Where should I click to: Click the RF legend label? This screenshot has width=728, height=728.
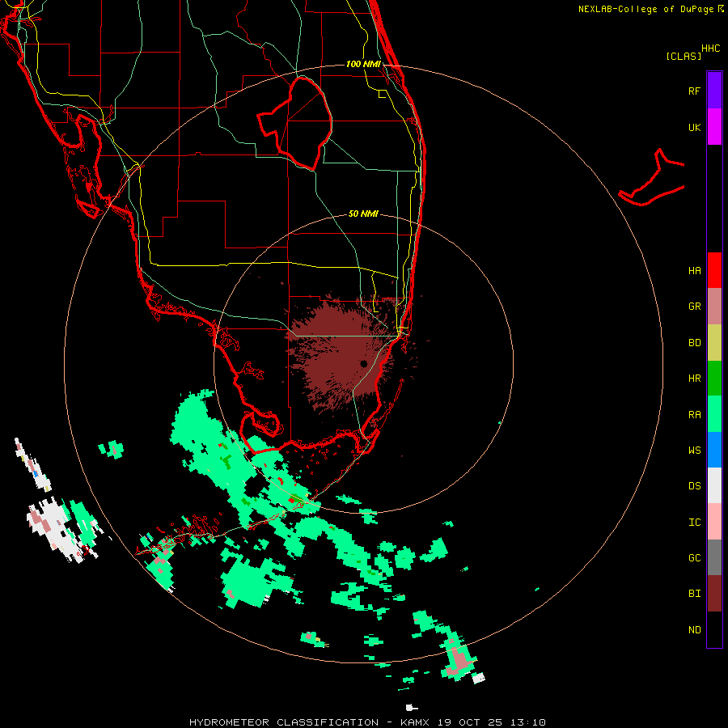point(694,91)
